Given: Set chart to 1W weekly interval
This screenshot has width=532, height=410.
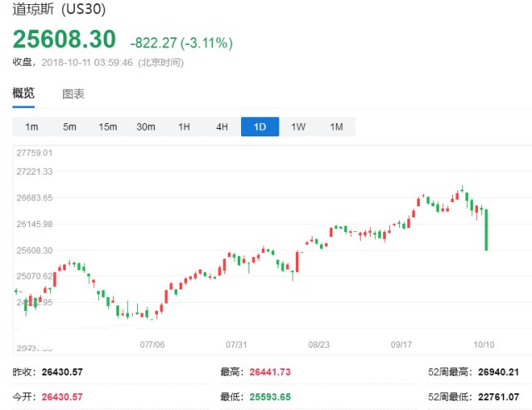Looking at the screenshot, I should point(298,126).
